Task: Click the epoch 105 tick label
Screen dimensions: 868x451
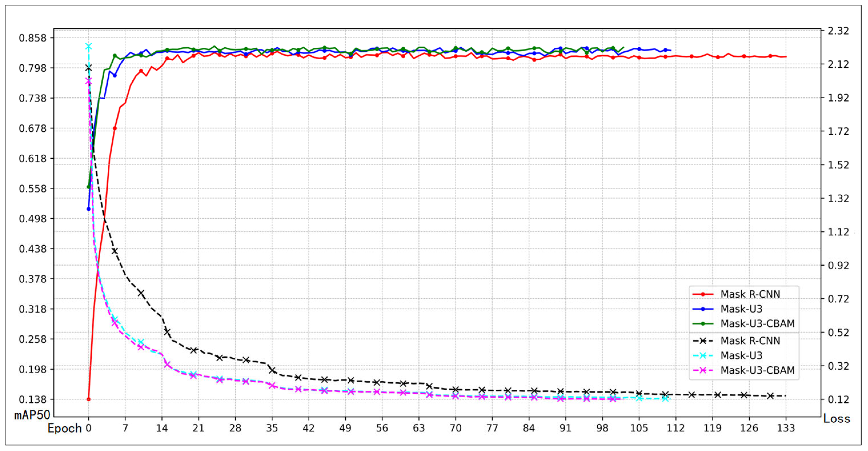Action: pos(639,428)
